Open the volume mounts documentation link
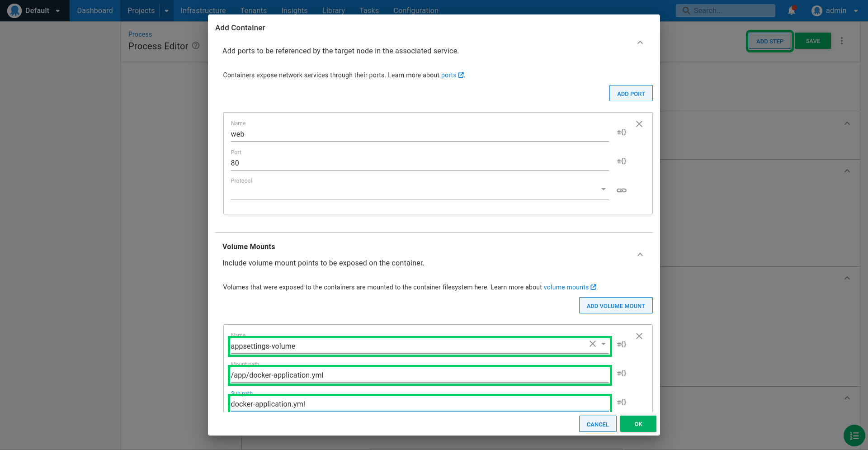Viewport: 868px width, 450px height. point(570,287)
